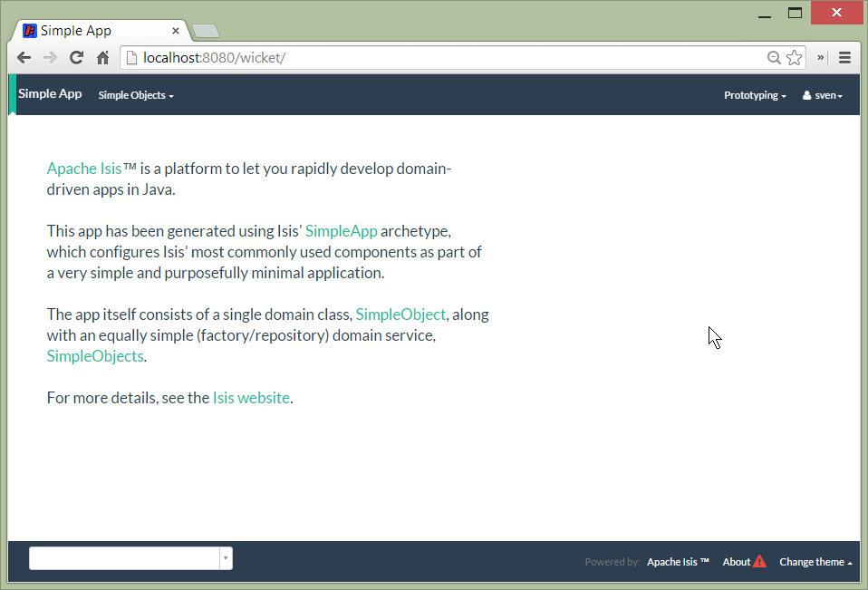Click the red warning icon beside About
Viewport: 868px width, 590px height.
pyautogui.click(x=759, y=562)
